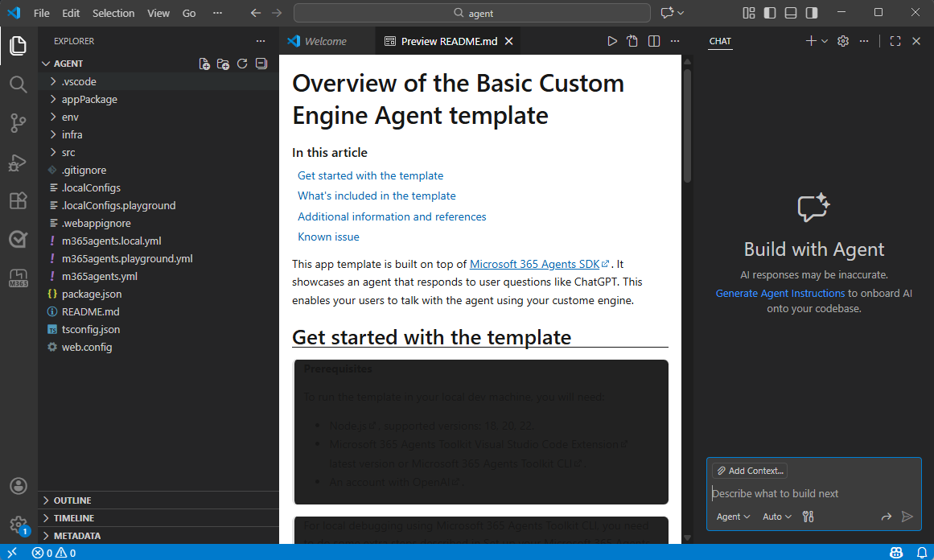Follow Additional information and references link

point(392,216)
